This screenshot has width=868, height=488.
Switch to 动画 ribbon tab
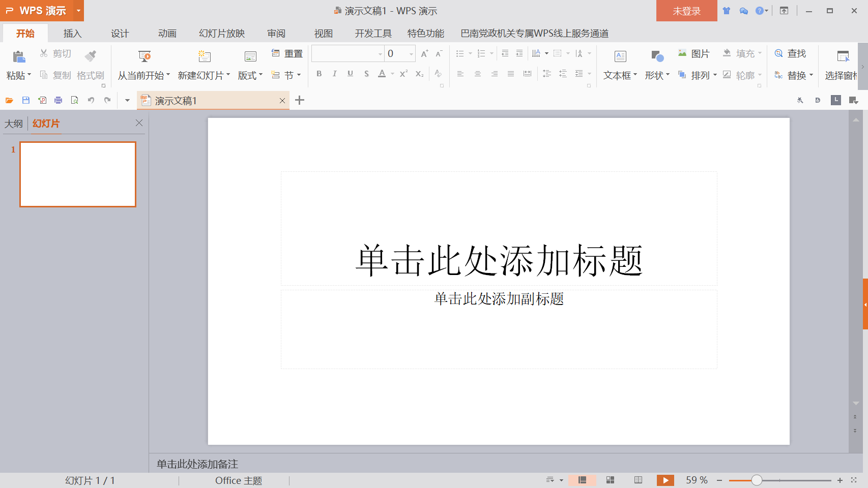(167, 34)
